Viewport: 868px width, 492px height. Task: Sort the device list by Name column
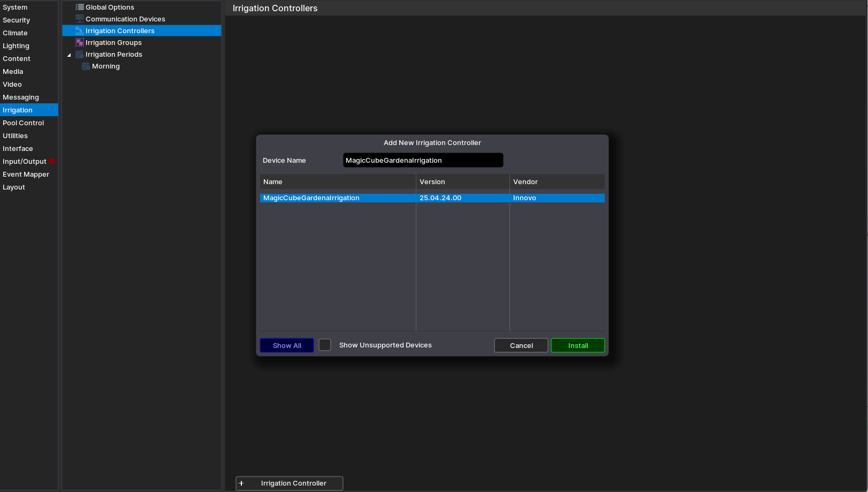(x=338, y=181)
